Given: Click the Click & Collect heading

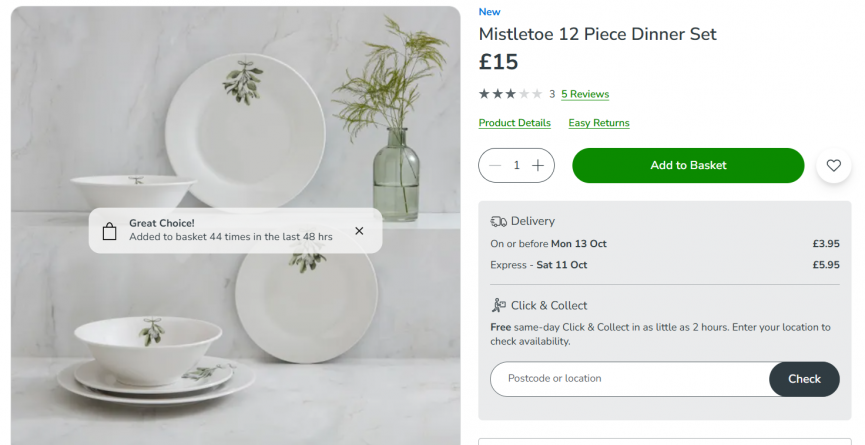Looking at the screenshot, I should click(x=549, y=305).
